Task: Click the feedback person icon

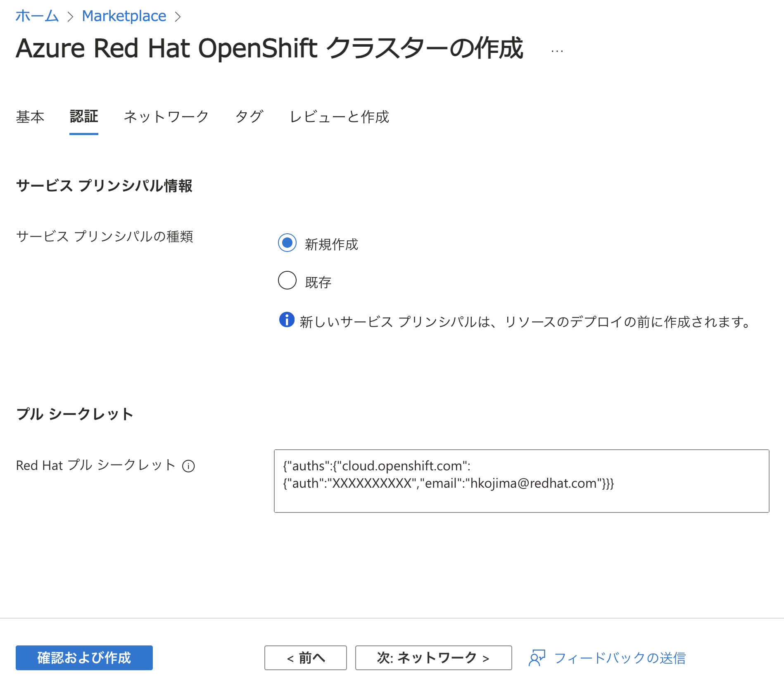Action: (x=537, y=658)
